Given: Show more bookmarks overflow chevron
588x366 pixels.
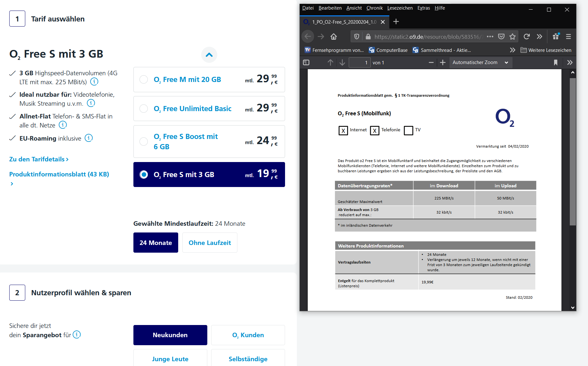Looking at the screenshot, I should (x=513, y=50).
